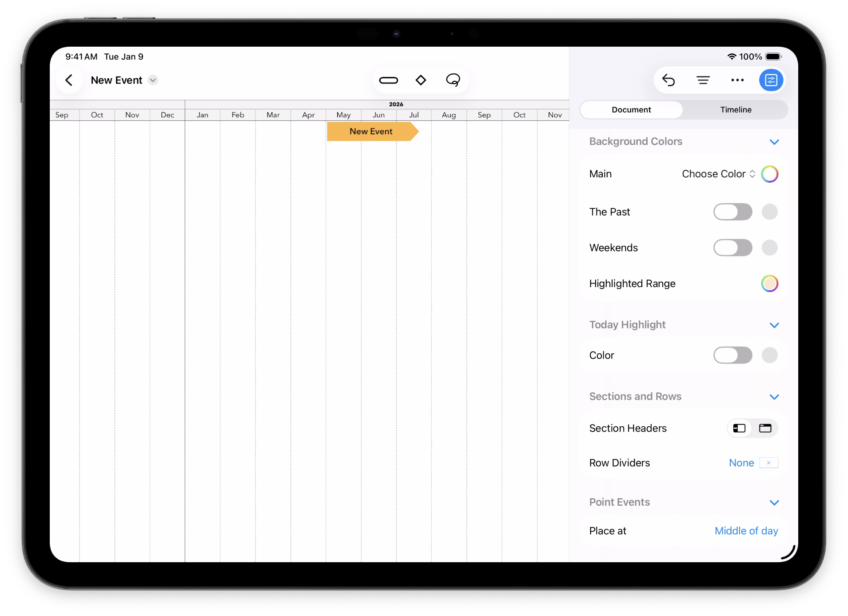Viewport: 848px width, 616px height.
Task: Open the more options ellipsis icon
Action: pyautogui.click(x=737, y=80)
